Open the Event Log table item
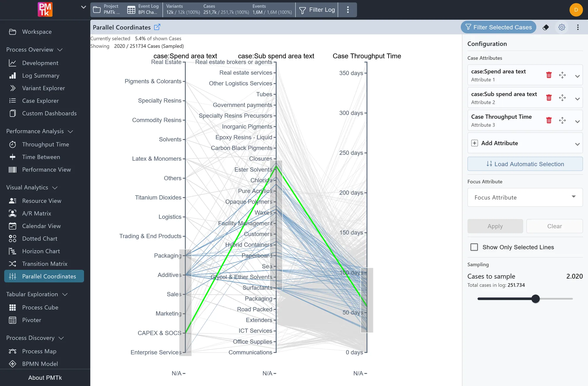 click(x=143, y=9)
